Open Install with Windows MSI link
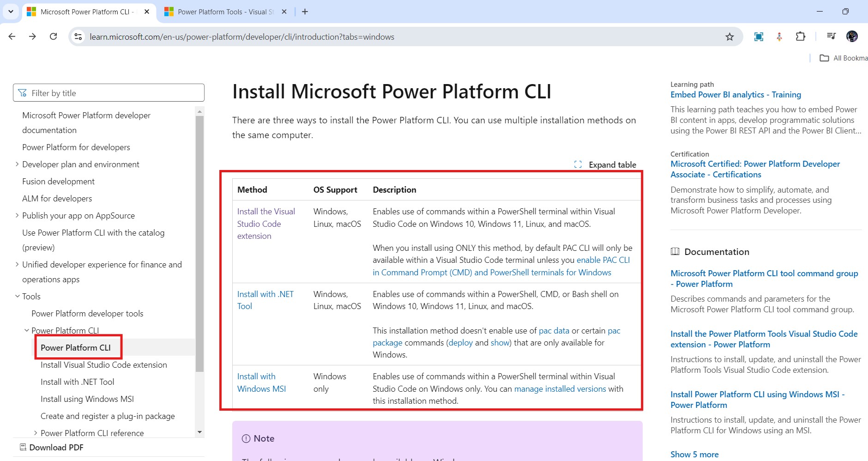868x461 pixels. pos(261,382)
